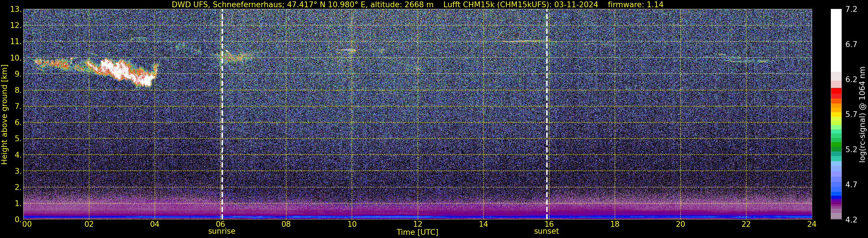Click the 'sunrise' label under the time axis
This screenshot has width=868, height=238.
[x=222, y=231]
